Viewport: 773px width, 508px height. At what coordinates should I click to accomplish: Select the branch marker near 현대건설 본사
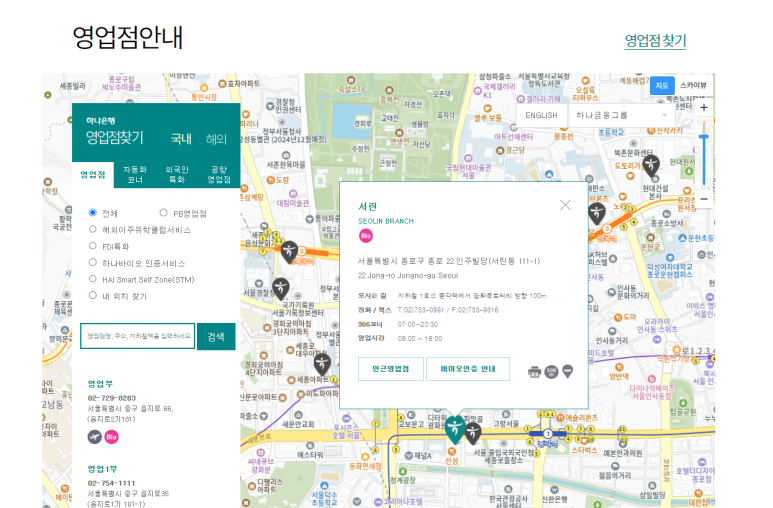[x=651, y=166]
